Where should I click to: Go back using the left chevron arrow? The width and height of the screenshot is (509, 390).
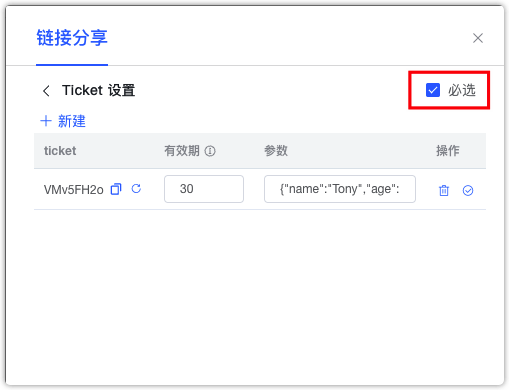click(x=46, y=90)
